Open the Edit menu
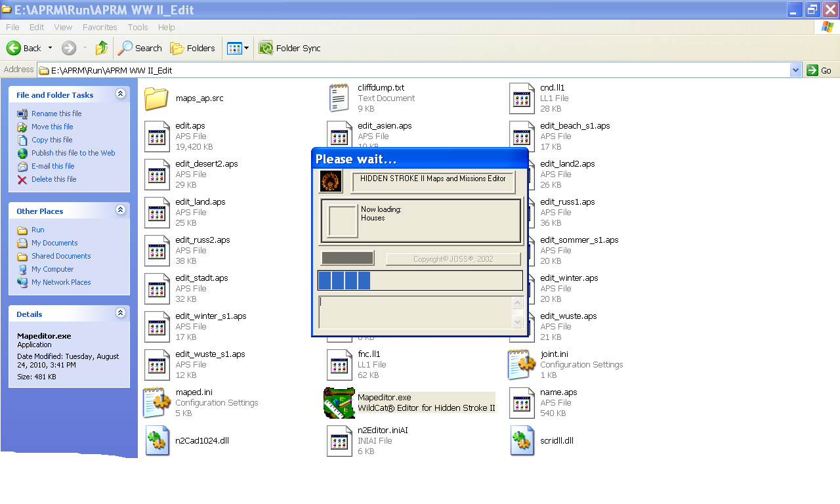Screen dimensions: 840x504 (37, 27)
